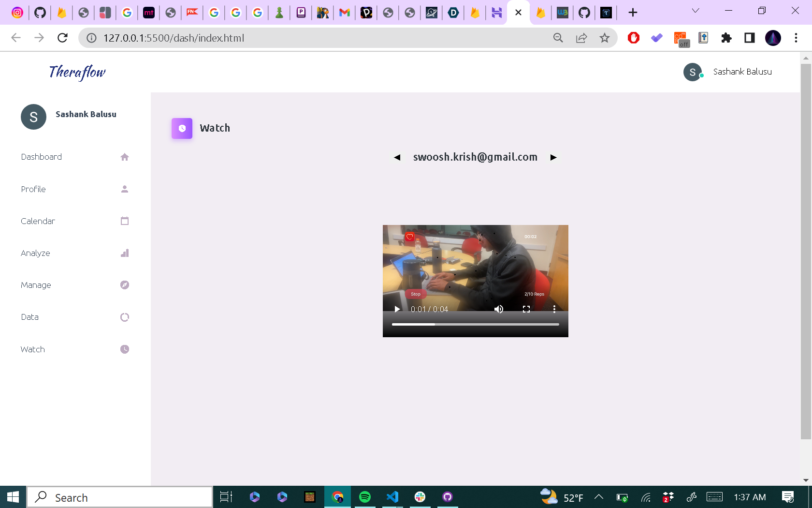
Task: Open the orange extension marked off
Action: click(681, 39)
